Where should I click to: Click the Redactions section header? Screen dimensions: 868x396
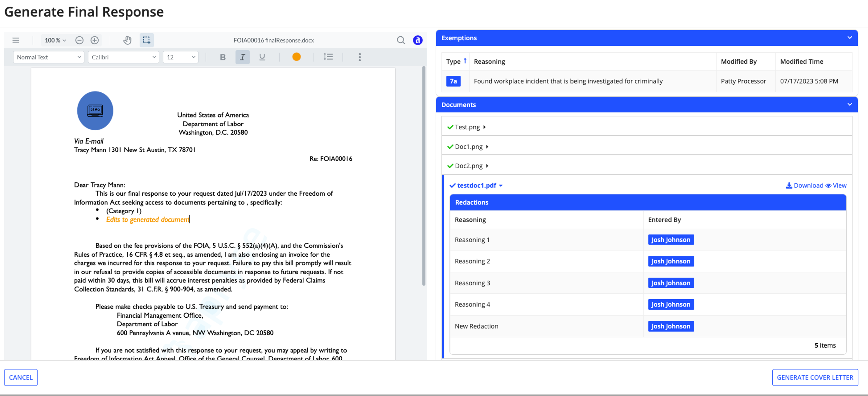[648, 202]
